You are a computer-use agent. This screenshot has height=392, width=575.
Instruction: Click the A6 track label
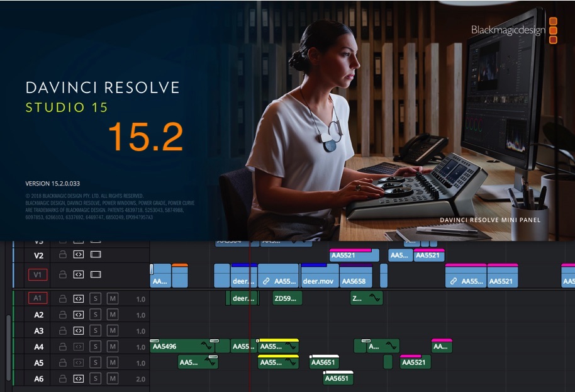pyautogui.click(x=38, y=379)
